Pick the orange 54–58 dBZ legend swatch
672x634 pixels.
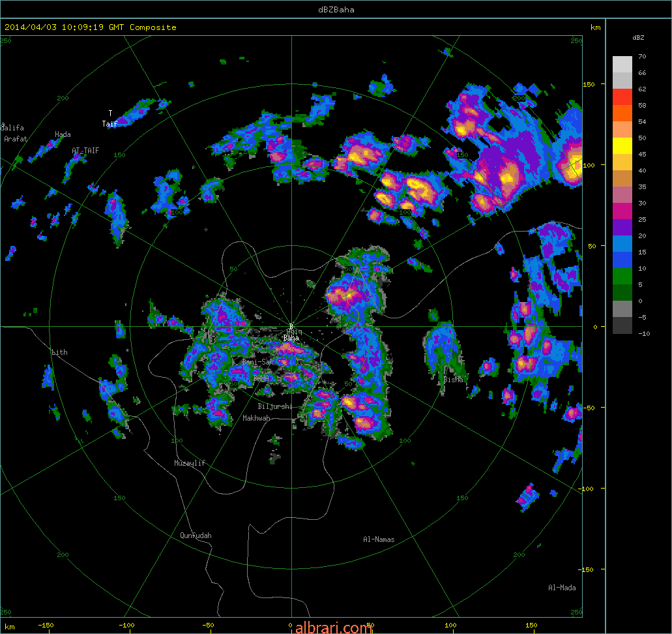tap(622, 113)
